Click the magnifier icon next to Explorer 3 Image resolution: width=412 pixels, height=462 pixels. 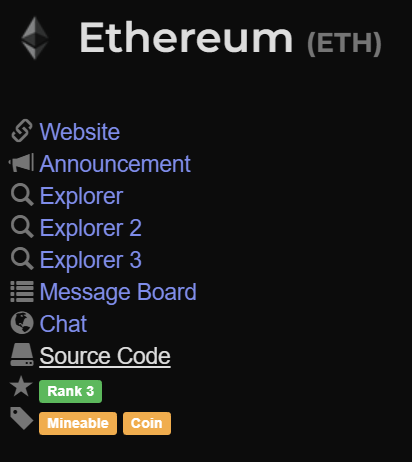[x=22, y=259]
